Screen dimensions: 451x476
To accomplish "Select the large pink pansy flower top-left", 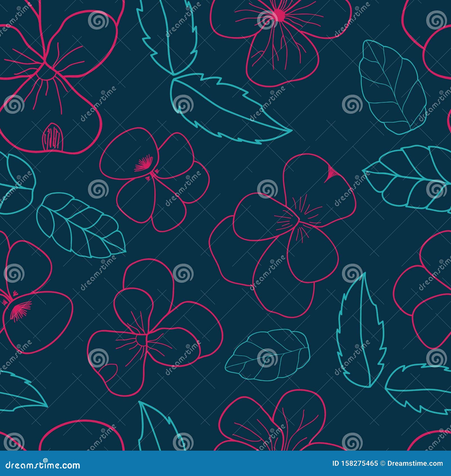I will pos(51,70).
